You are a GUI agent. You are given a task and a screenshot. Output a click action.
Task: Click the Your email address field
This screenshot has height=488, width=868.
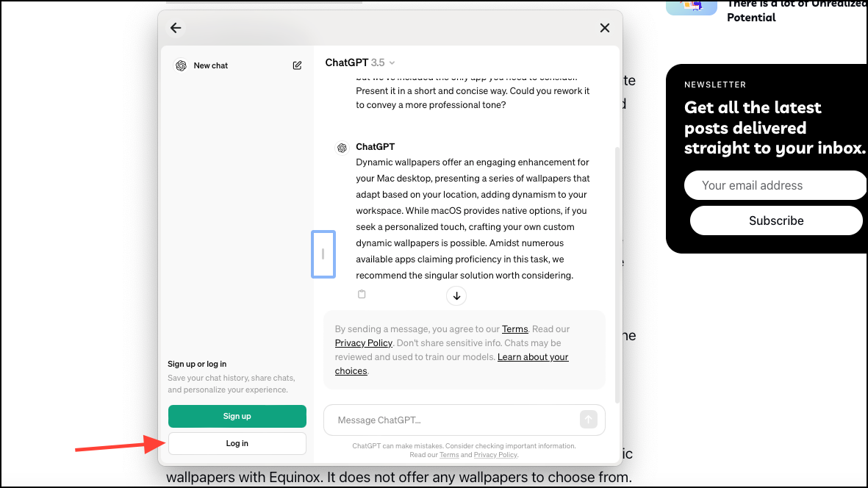[775, 185]
